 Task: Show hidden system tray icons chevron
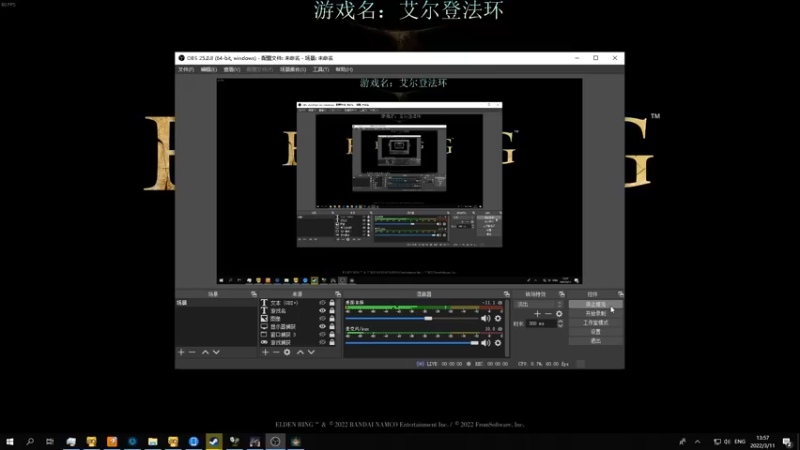pyautogui.click(x=697, y=442)
